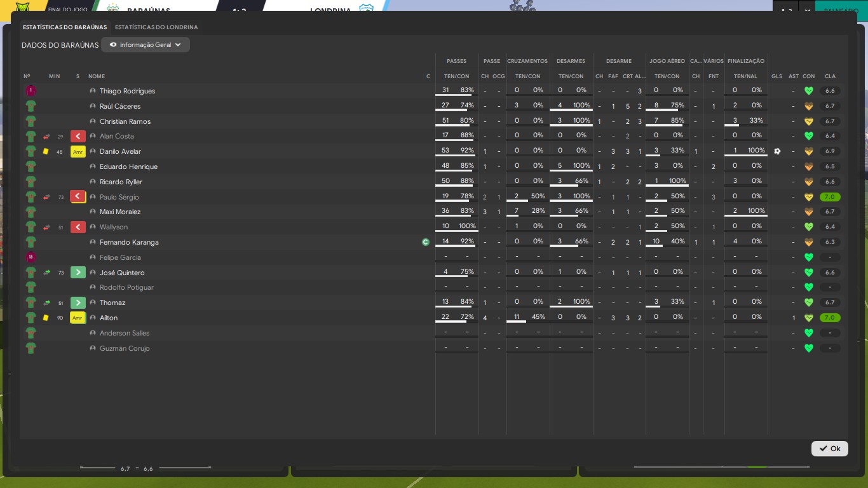868x488 pixels.
Task: Click Thomaz's green substituted-on arrow
Action: pyautogui.click(x=78, y=302)
